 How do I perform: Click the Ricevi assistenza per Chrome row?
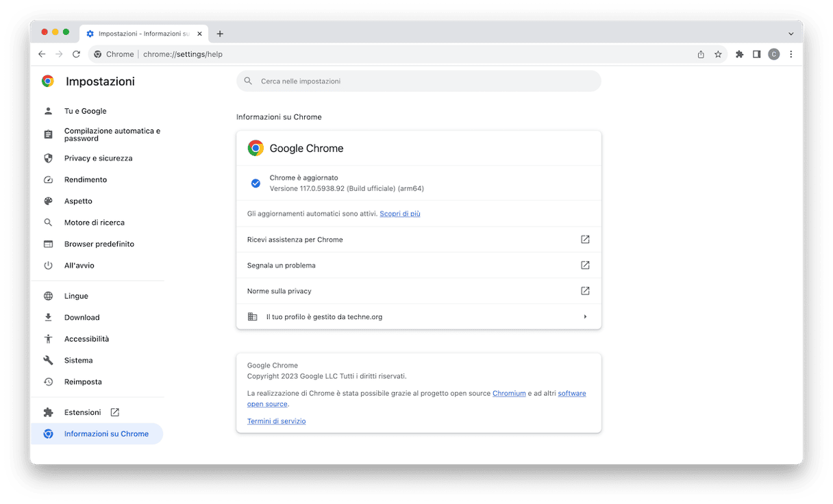click(x=419, y=240)
